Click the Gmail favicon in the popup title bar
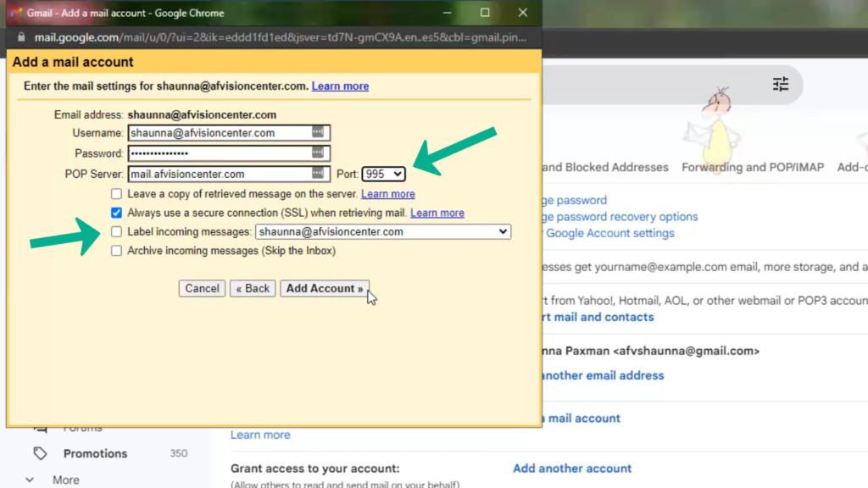This screenshot has width=868, height=488. point(16,13)
